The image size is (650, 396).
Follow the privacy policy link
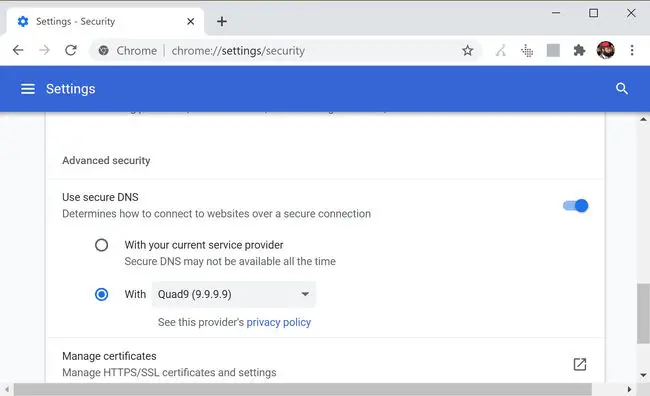coord(279,322)
